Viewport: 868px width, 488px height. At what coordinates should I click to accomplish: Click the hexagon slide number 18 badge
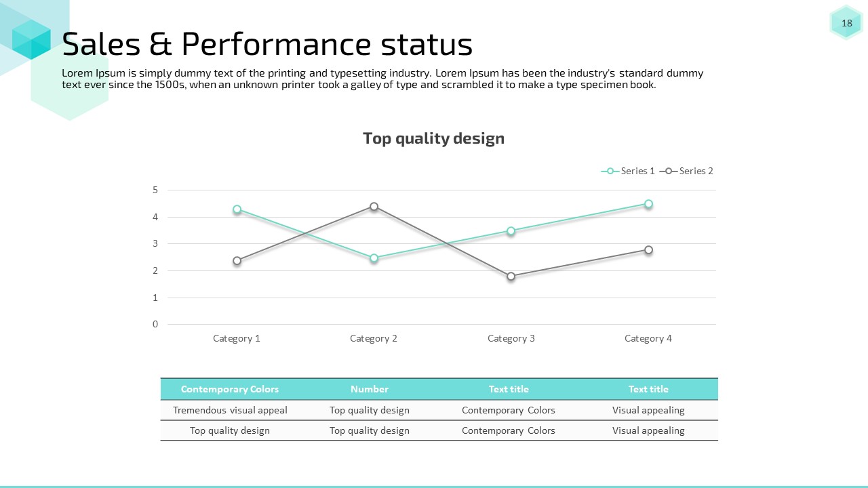(x=846, y=24)
